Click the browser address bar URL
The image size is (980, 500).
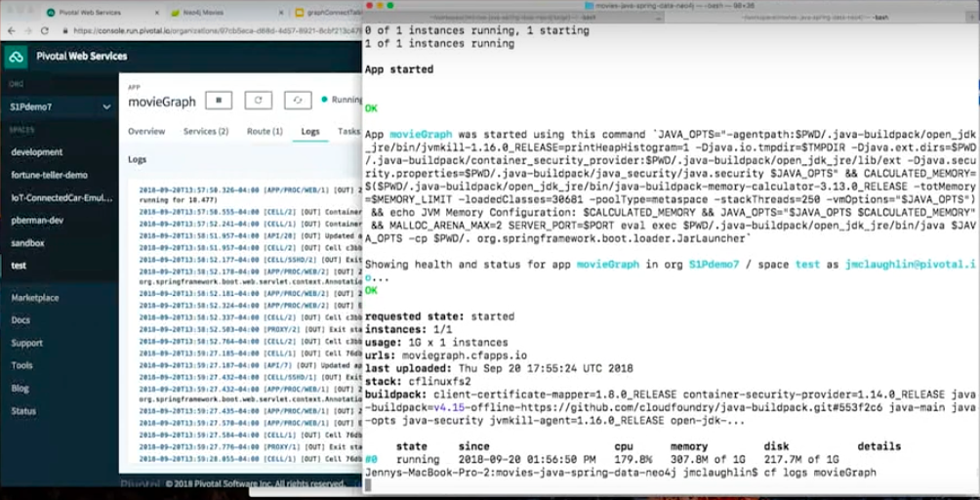tap(217, 30)
